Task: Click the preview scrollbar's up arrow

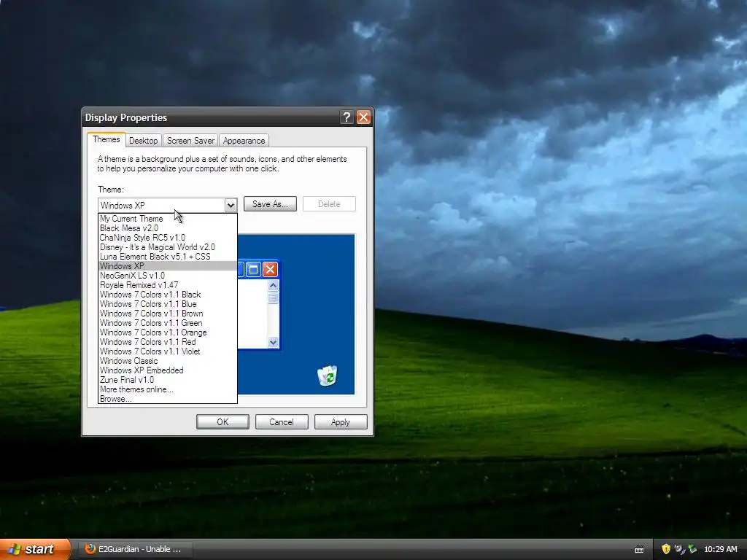Action: point(273,285)
